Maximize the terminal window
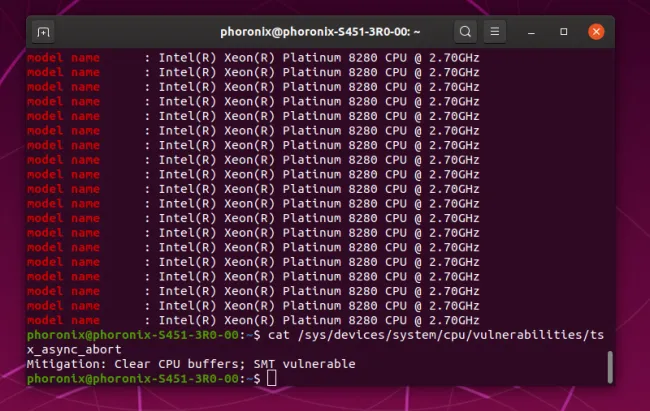 (x=563, y=32)
